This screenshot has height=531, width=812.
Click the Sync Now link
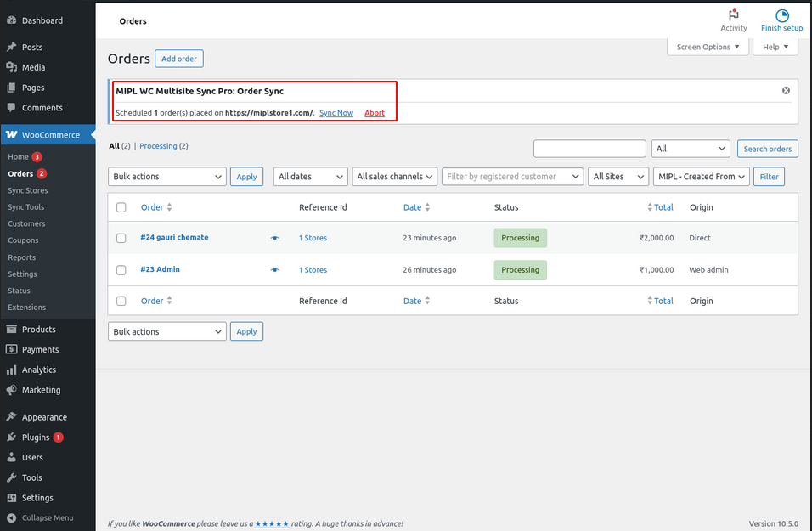(x=336, y=113)
